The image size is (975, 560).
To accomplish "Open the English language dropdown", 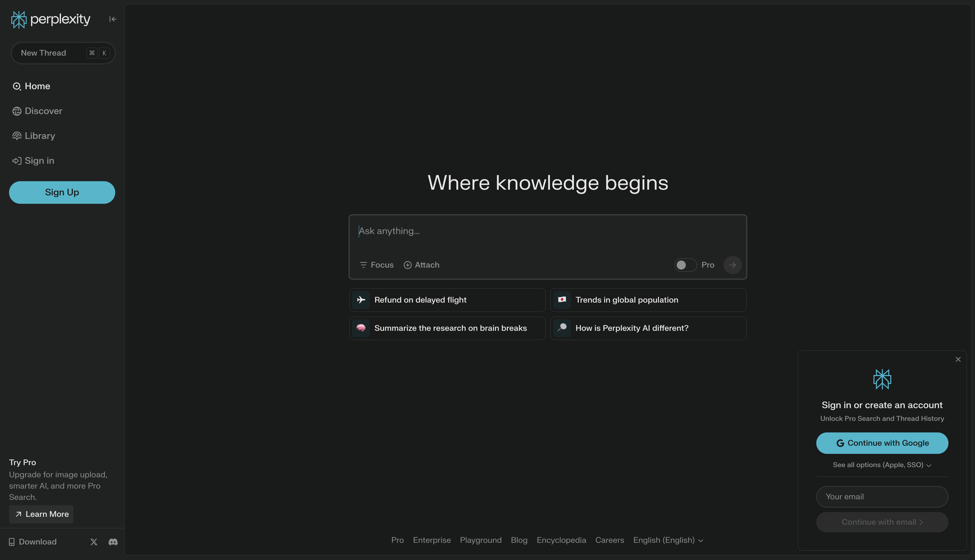I will [668, 540].
